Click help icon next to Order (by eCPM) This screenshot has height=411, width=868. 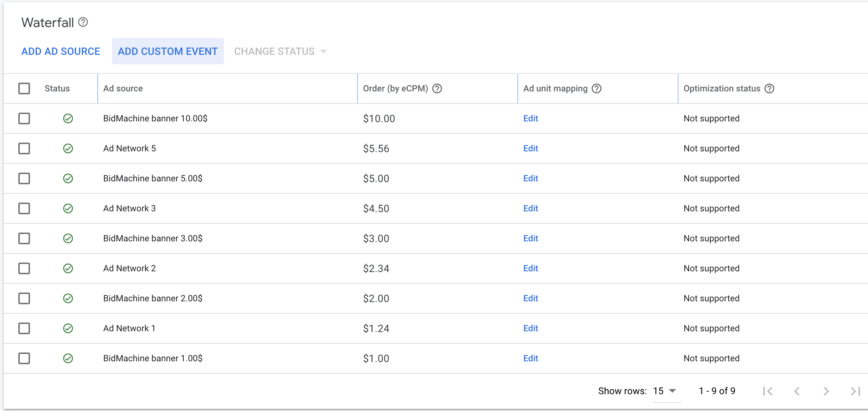437,88
